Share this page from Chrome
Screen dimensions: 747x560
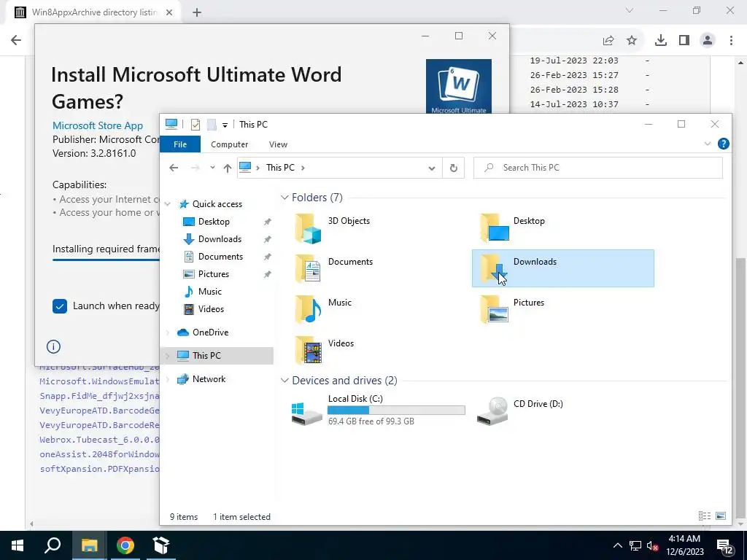tap(608, 41)
